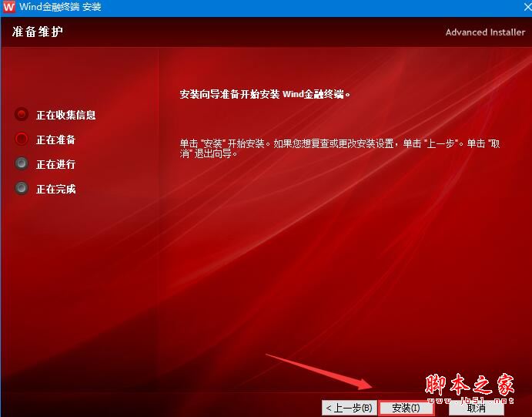Close the installer window
This screenshot has height=417, width=532.
[x=527, y=7]
